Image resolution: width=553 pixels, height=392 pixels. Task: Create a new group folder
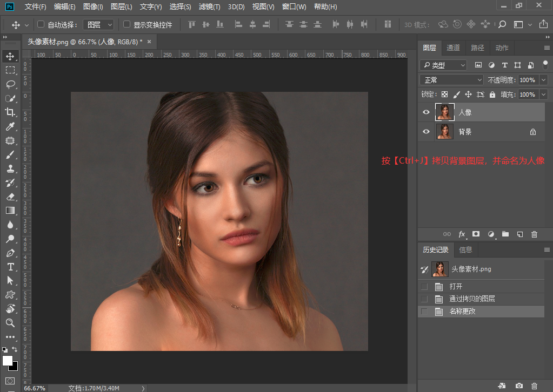pos(505,234)
